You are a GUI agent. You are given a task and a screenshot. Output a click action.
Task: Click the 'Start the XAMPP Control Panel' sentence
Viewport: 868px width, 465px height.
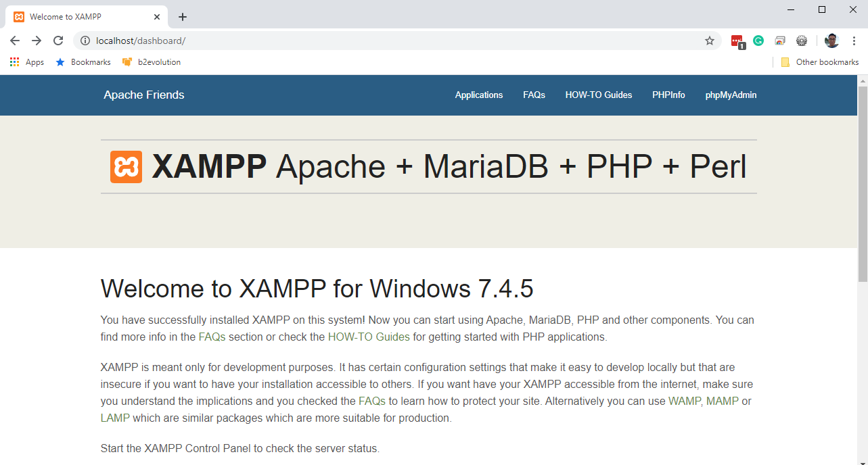pos(240,448)
